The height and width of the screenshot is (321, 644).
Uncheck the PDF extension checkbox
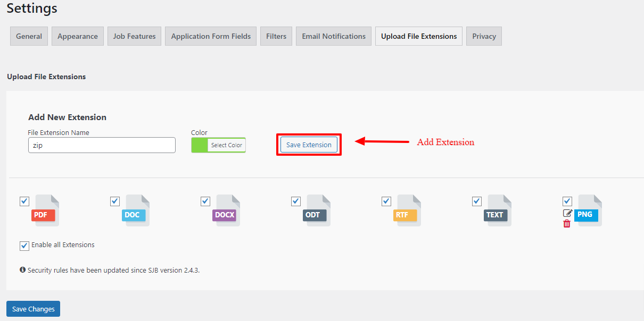pyautogui.click(x=24, y=201)
